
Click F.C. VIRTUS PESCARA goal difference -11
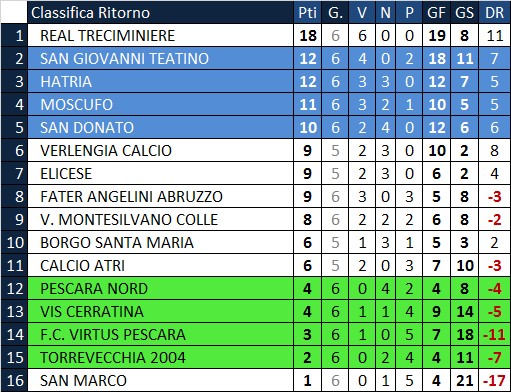click(494, 334)
